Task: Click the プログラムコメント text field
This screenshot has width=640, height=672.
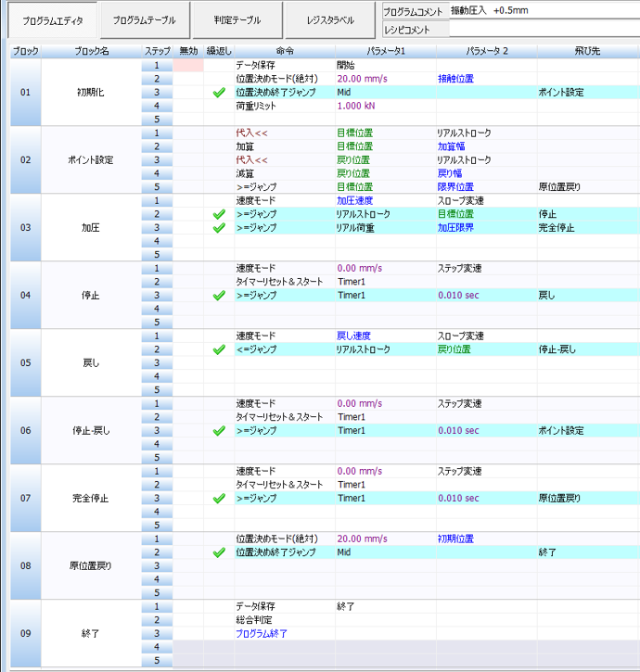Action: (x=543, y=11)
